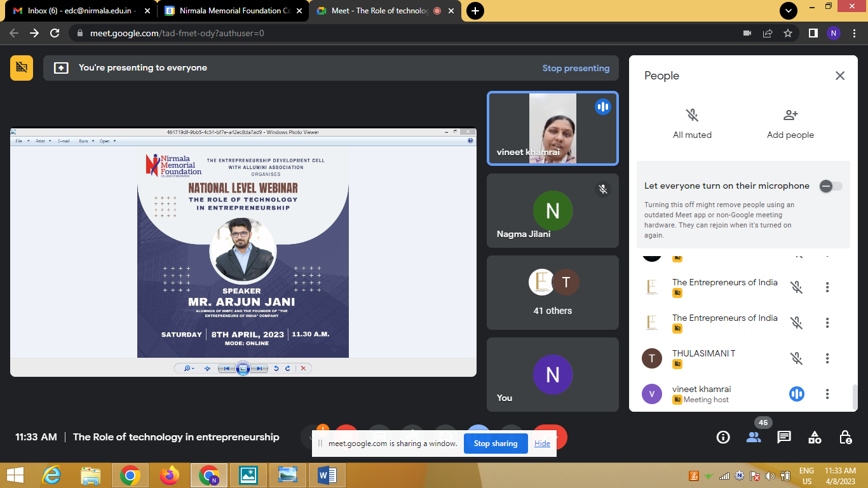The width and height of the screenshot is (868, 488).
Task: Open the meeting details info icon
Action: pyautogui.click(x=723, y=437)
